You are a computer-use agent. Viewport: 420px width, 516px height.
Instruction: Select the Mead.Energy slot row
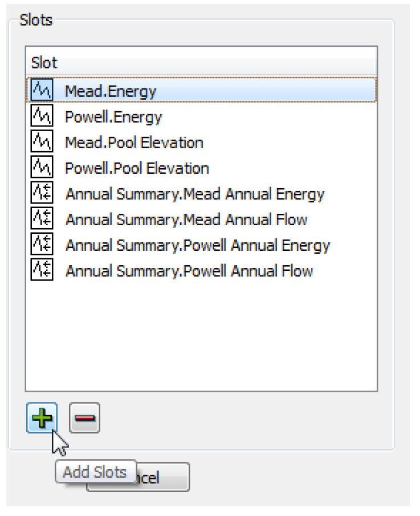pos(111,91)
